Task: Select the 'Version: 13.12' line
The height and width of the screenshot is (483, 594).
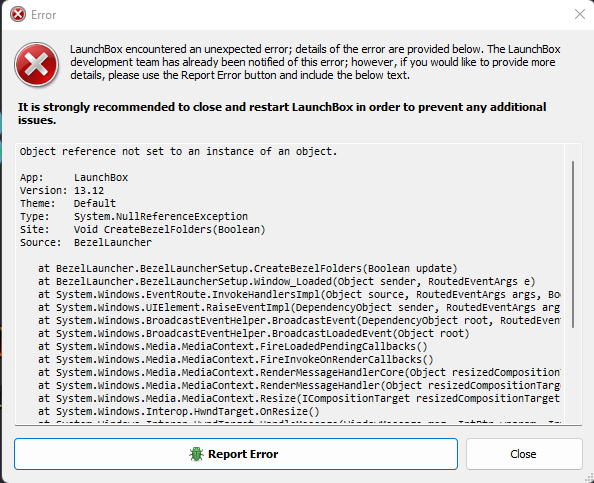Action: point(62,191)
